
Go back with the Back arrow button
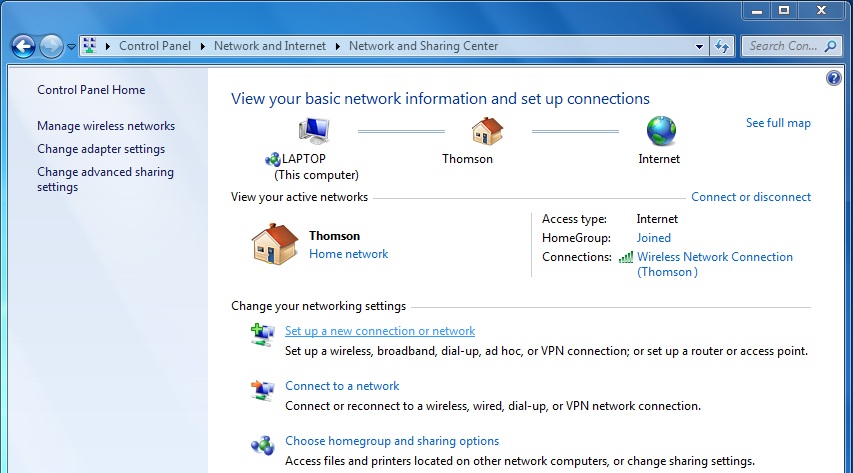23,46
